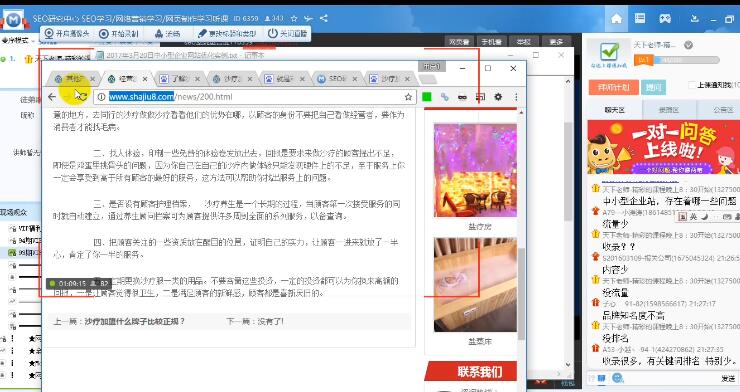The image size is (740, 392).
Task: Click the site info icon before URL
Action: (x=101, y=97)
